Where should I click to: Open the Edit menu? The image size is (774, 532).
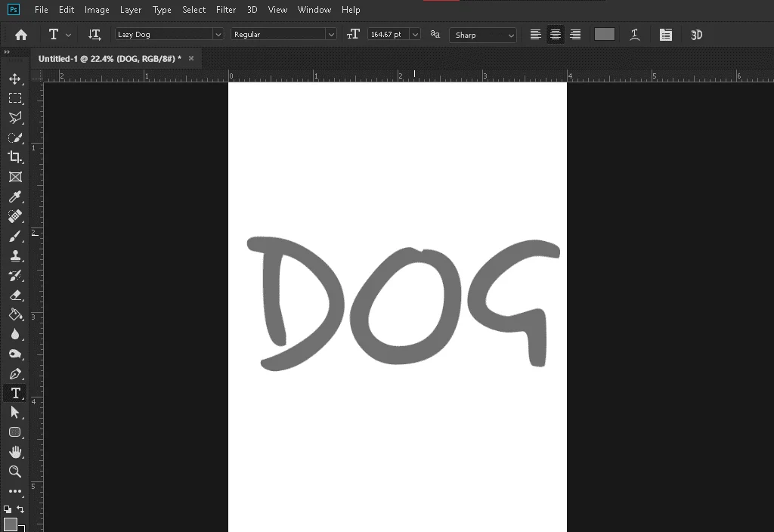(67, 10)
